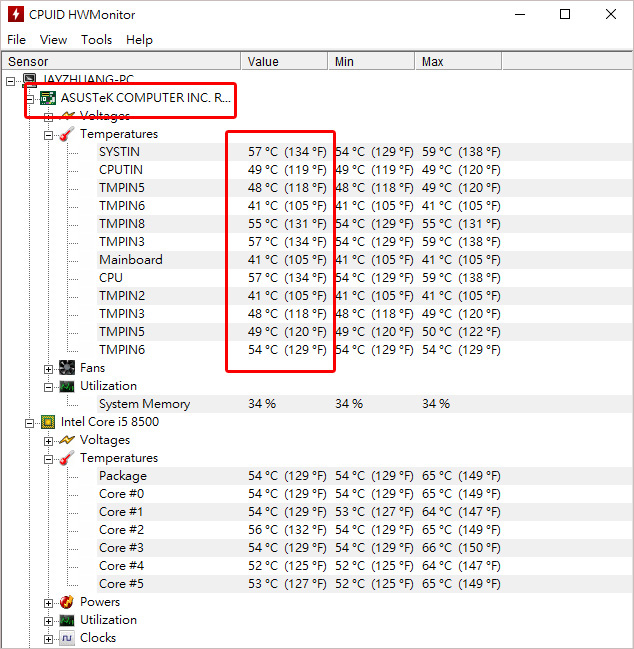Select the Intel Core i5 8500 label

coord(110,422)
